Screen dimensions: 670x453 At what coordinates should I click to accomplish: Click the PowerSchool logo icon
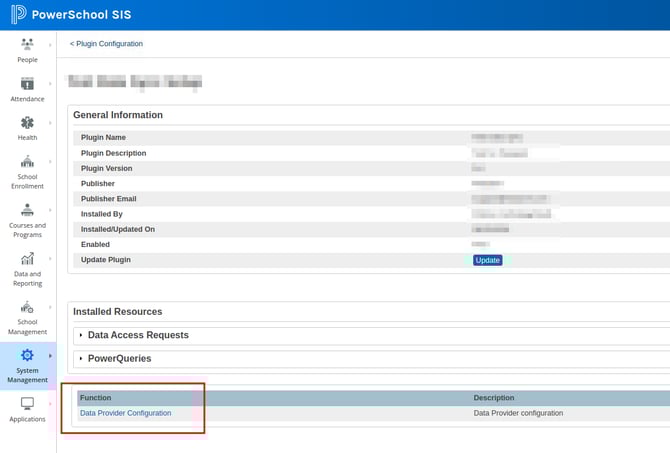click(x=18, y=15)
